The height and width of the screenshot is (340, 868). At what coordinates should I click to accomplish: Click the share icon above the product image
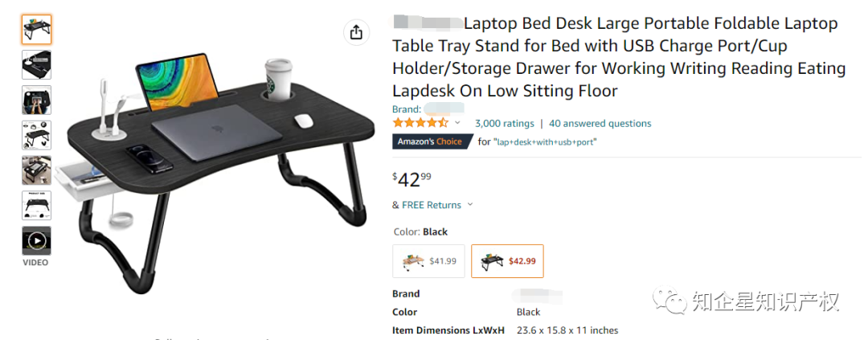356,32
